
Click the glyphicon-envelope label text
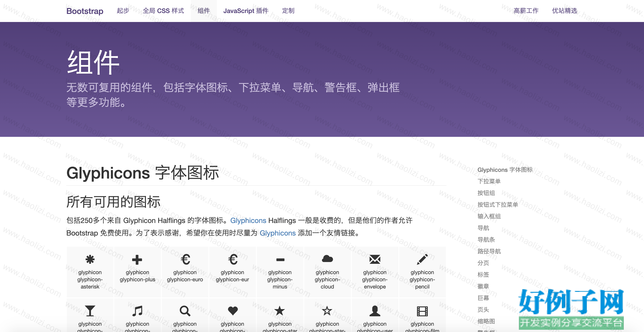click(x=375, y=280)
